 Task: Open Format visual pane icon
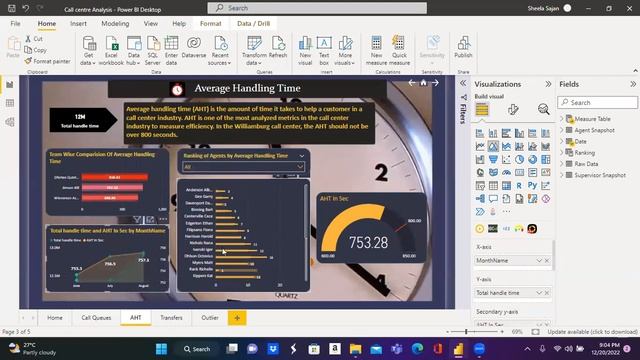point(513,109)
